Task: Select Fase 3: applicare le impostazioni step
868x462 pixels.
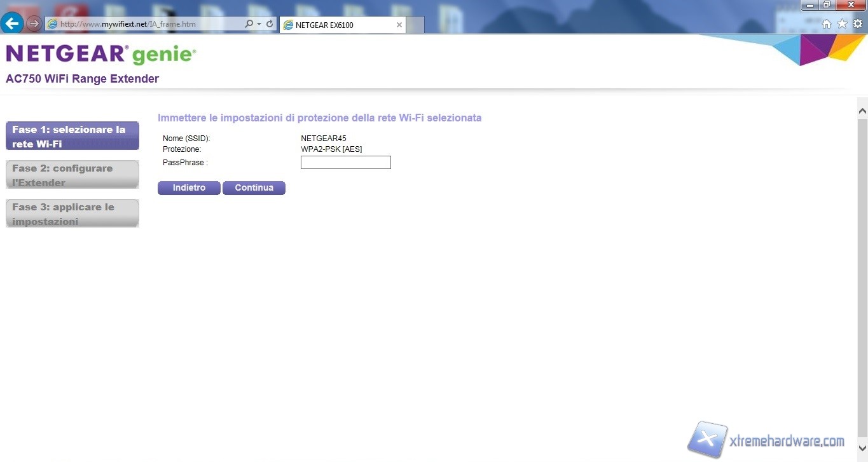Action: [x=72, y=214]
